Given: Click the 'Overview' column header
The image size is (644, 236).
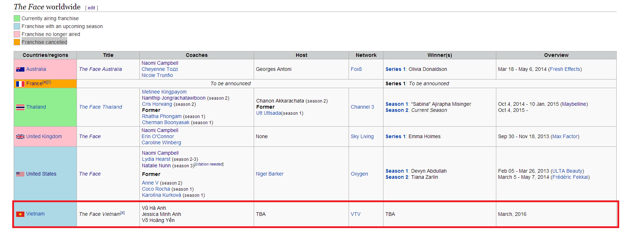Looking at the screenshot, I should (x=556, y=55).
